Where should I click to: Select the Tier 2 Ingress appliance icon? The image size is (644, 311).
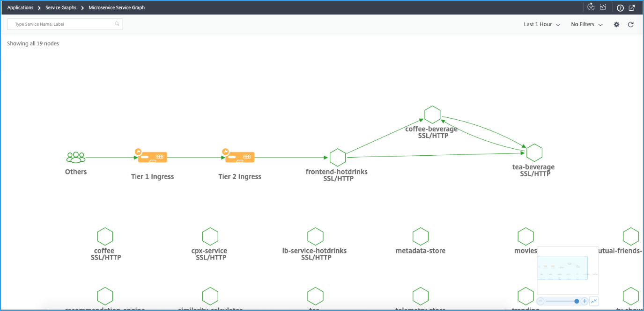tap(240, 158)
